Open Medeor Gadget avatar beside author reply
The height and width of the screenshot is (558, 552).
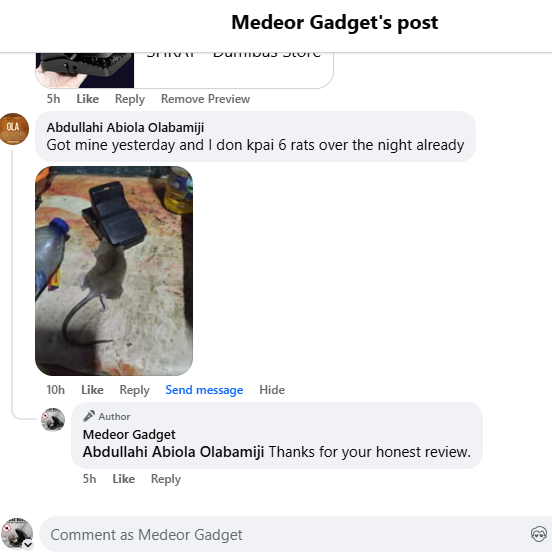click(x=53, y=419)
